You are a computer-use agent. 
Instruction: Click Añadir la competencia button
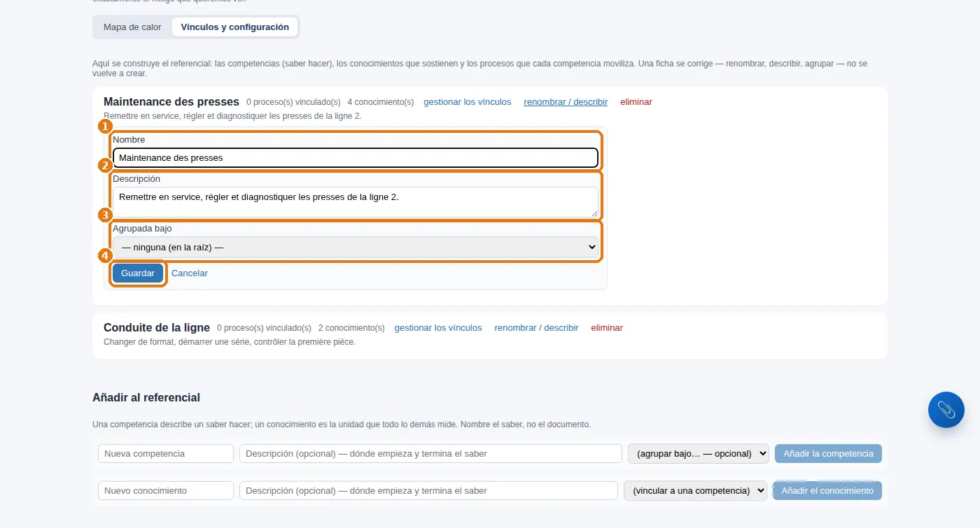click(828, 453)
